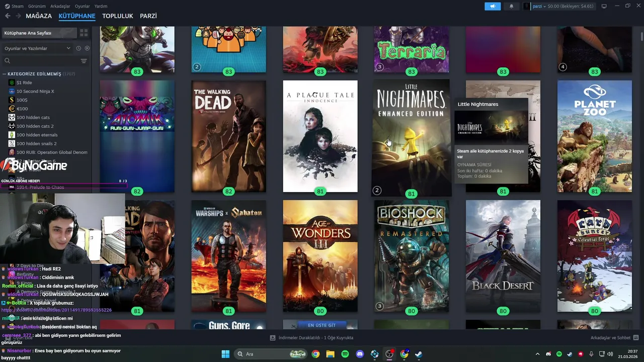This screenshot has height=362, width=644.
Task: Open Cats Hunter Celestial Forge cover
Action: (595, 256)
